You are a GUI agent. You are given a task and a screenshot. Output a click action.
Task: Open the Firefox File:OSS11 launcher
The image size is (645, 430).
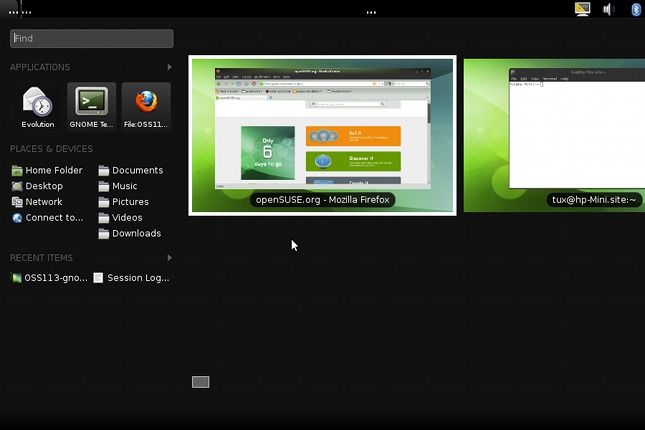(146, 107)
